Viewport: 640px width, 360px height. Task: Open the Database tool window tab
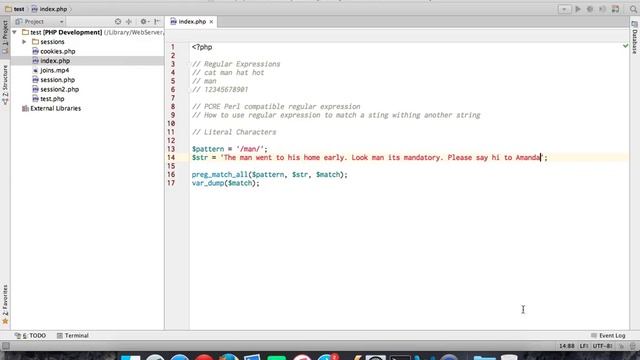[x=635, y=38]
